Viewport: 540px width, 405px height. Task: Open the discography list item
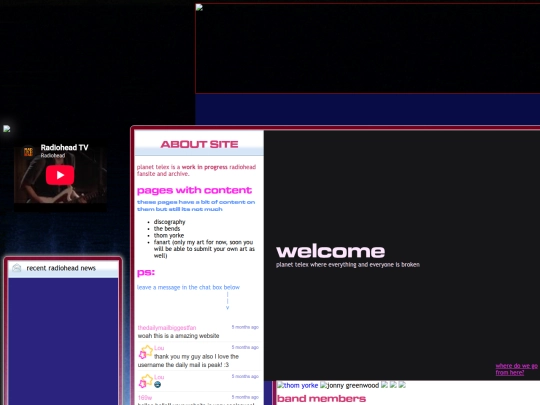click(x=169, y=222)
